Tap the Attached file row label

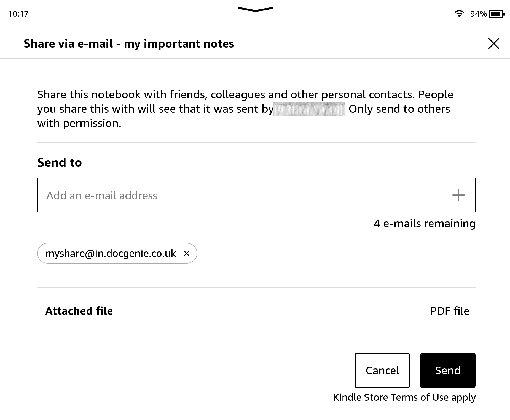[x=79, y=311]
